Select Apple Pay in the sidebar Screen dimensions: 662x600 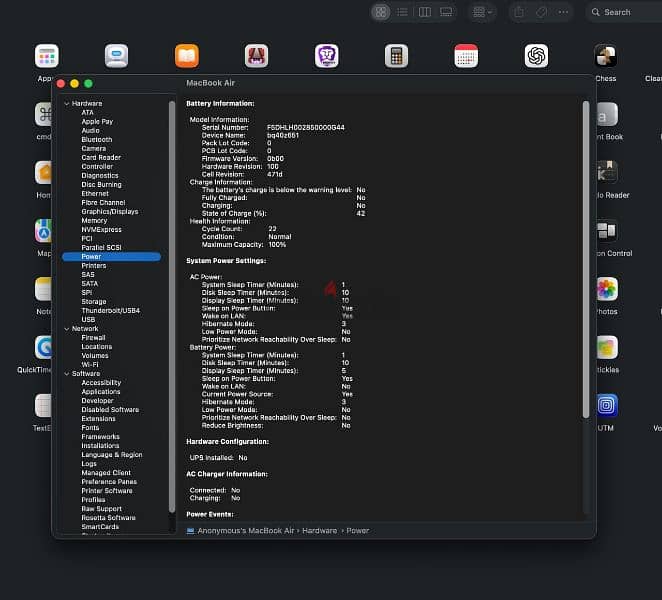[x=97, y=121]
